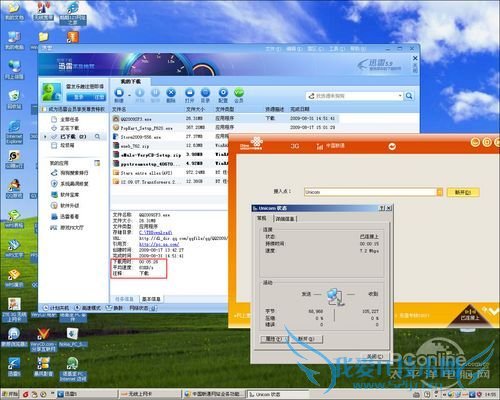Image resolution: width=500 pixels, height=400 pixels.
Task: Click the 关闭(C) button in status dialog
Action: [375, 356]
